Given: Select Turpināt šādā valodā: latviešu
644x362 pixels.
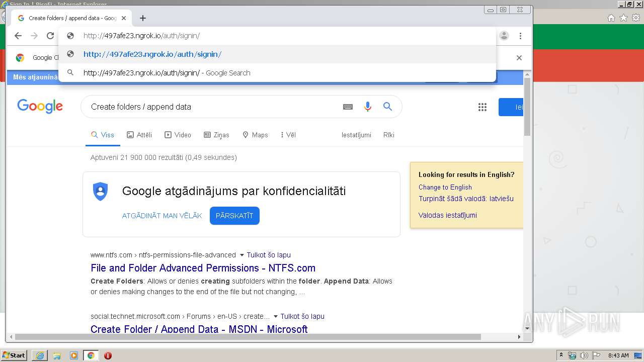Looking at the screenshot, I should coord(466,199).
